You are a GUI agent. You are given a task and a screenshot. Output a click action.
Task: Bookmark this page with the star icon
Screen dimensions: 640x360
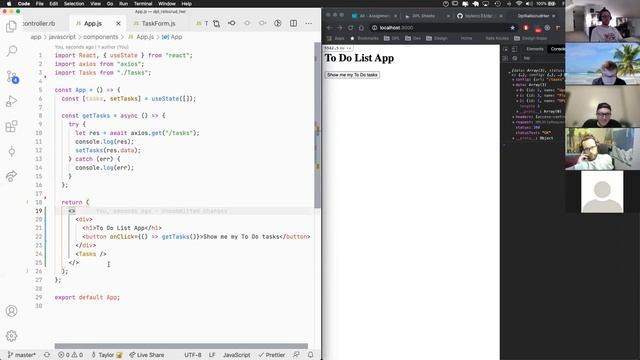coord(513,28)
